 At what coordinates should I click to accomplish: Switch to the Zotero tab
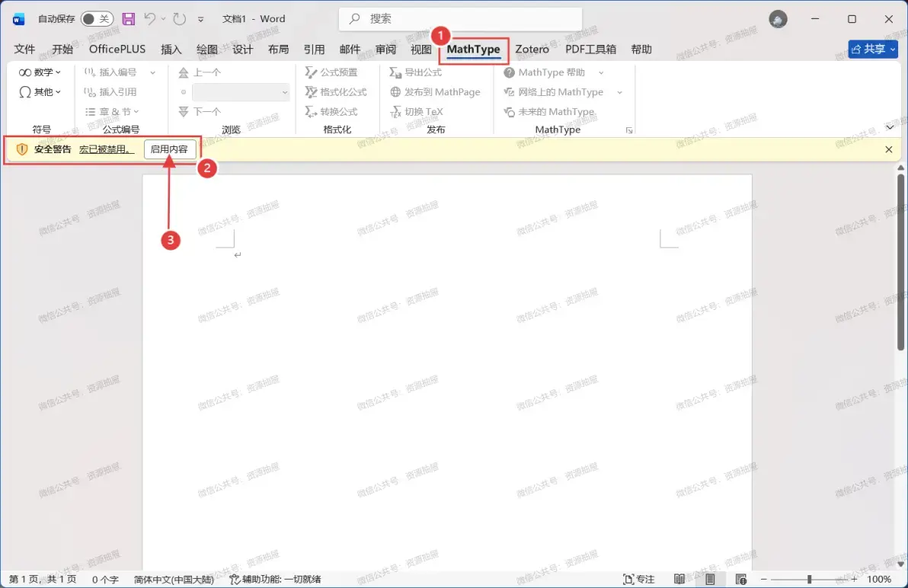[x=532, y=50]
